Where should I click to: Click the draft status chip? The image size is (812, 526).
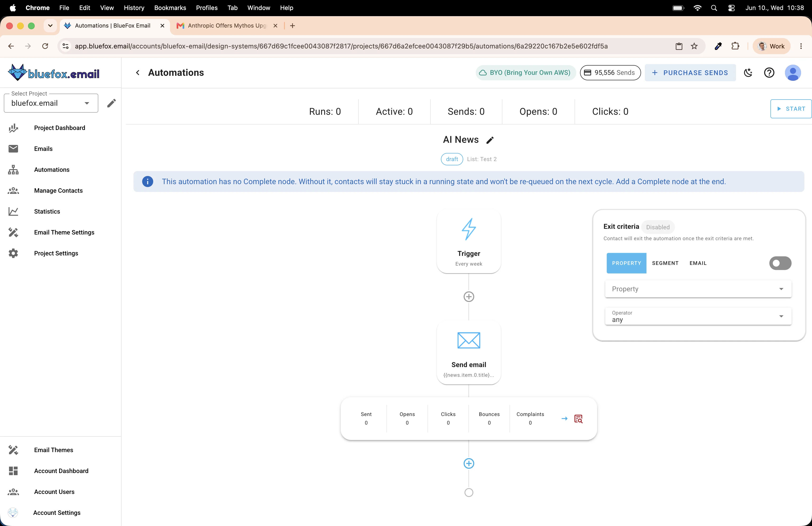click(x=452, y=159)
